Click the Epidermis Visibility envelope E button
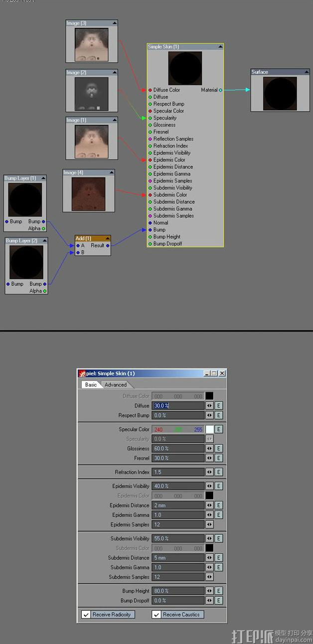 [x=218, y=486]
